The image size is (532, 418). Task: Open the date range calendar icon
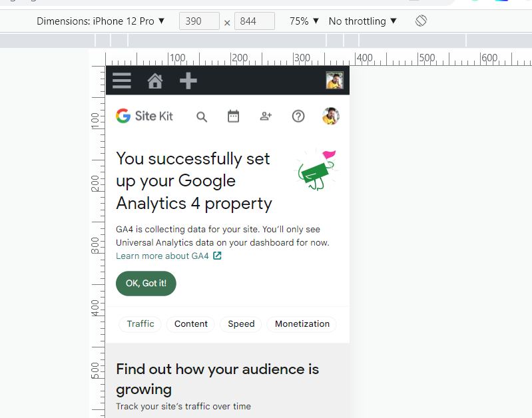(x=233, y=116)
